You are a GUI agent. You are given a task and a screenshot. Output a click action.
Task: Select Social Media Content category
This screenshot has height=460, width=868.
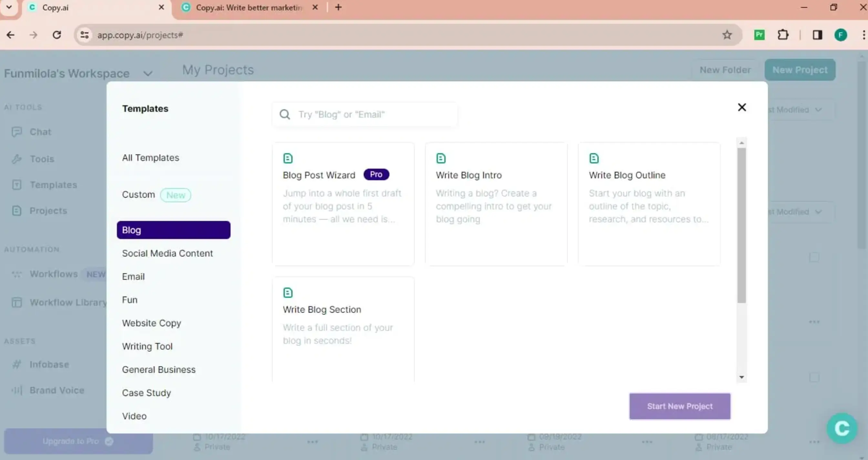[168, 253]
